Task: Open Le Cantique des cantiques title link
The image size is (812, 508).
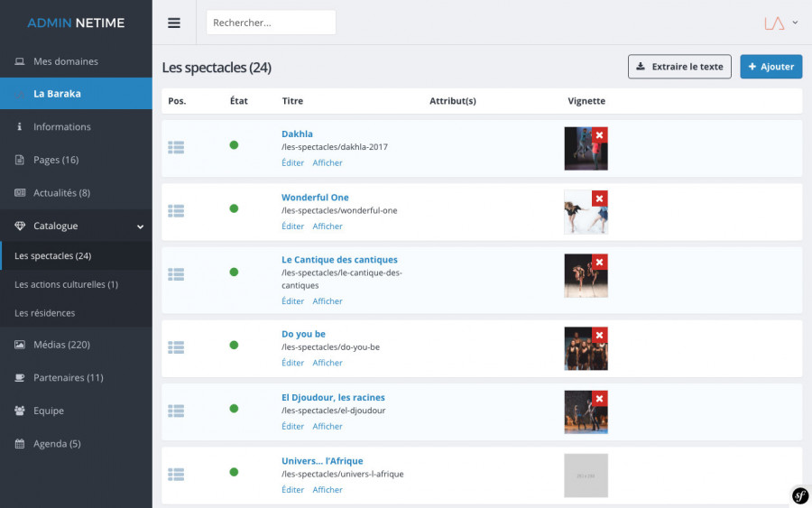Action: 340,260
